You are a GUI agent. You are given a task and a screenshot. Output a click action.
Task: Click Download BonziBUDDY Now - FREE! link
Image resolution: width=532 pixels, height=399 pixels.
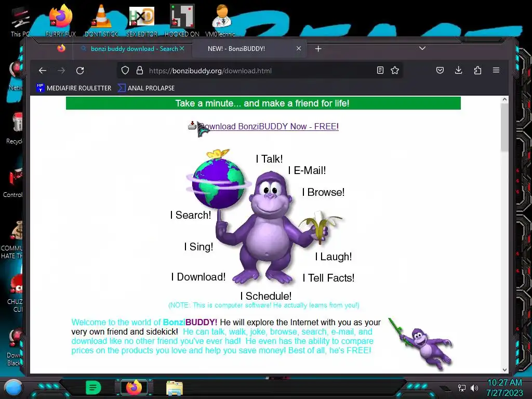[268, 127]
